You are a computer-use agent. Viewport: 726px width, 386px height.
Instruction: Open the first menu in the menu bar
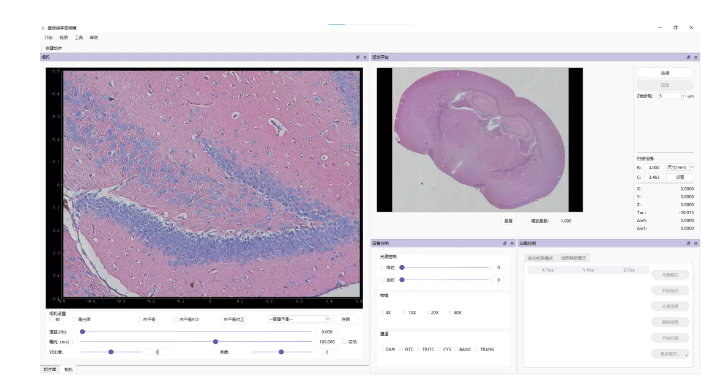click(49, 38)
